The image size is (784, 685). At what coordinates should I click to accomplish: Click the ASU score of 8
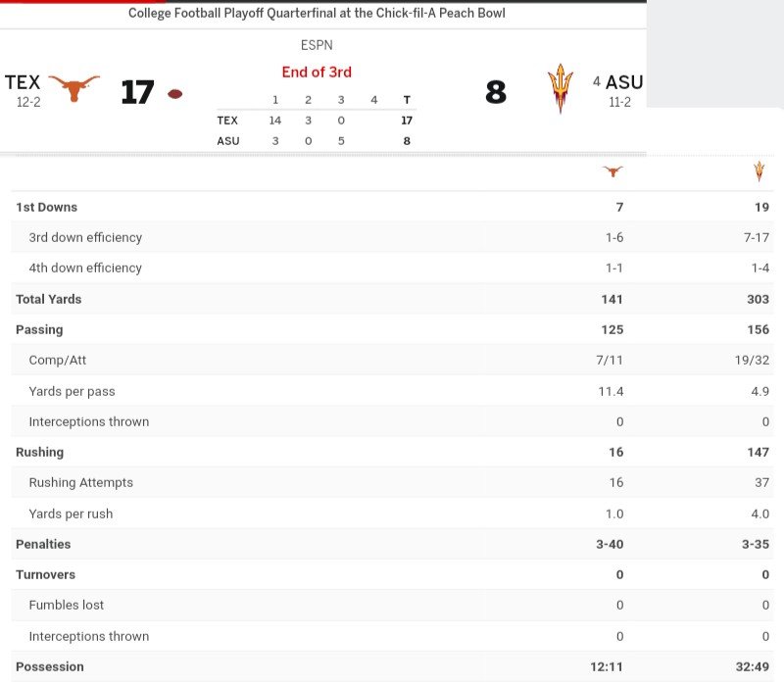pos(496,92)
